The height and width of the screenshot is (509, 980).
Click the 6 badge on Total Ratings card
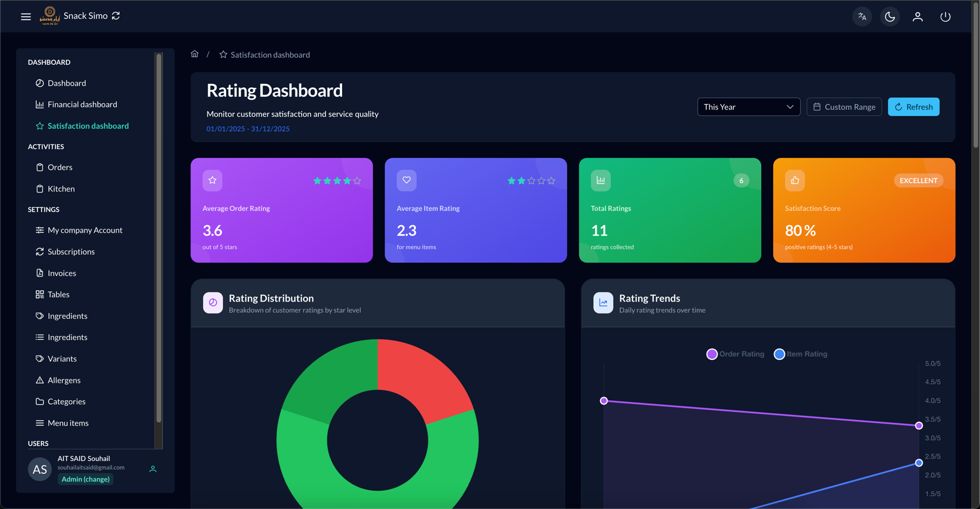[741, 180]
